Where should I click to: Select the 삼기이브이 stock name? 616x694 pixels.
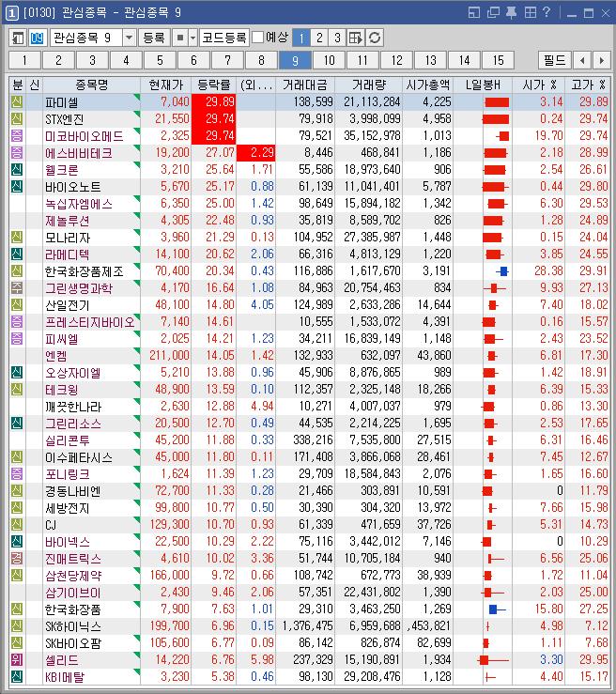[x=73, y=593]
